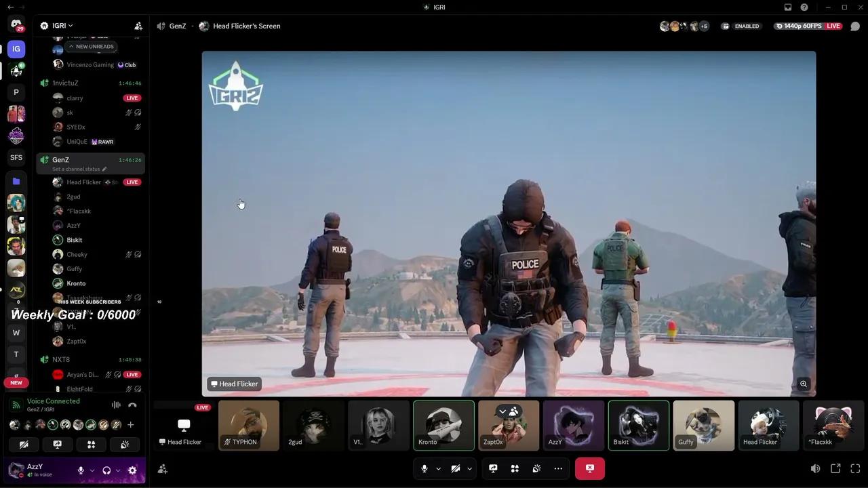Viewport: 868px width, 488px height.
Task: Pop out the stream window
Action: (835, 468)
